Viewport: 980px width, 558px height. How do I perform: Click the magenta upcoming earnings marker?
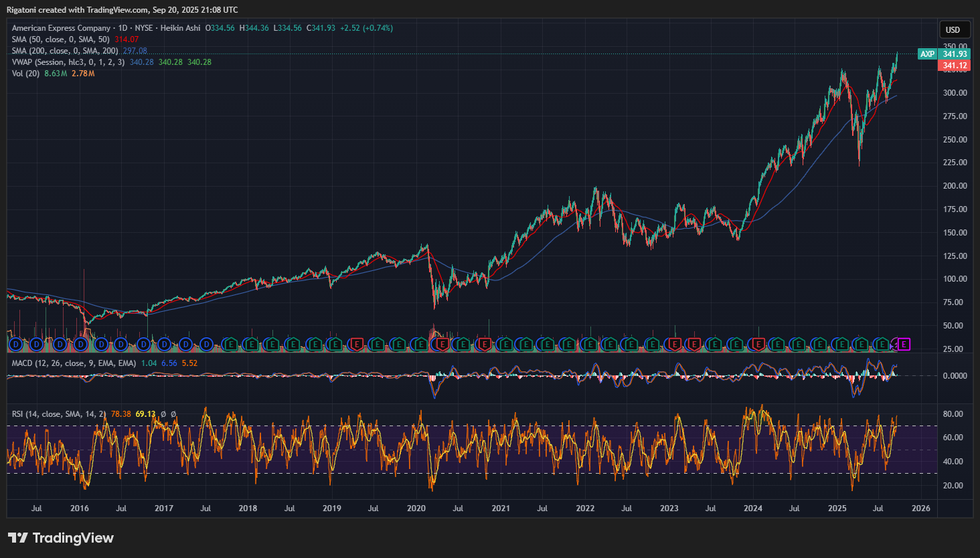(904, 345)
